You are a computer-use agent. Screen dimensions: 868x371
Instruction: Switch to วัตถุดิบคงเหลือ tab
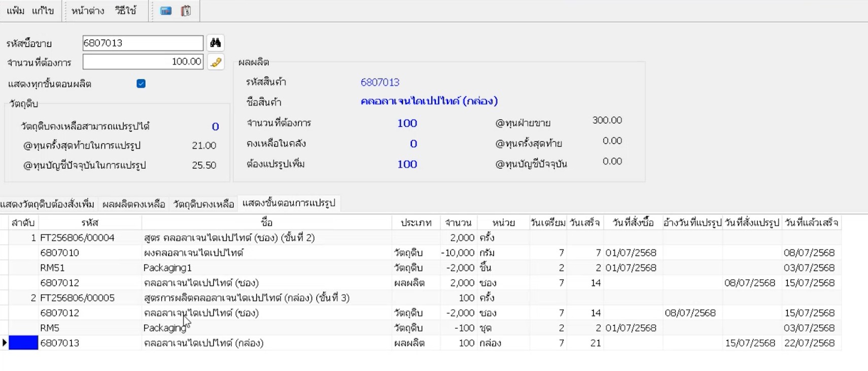click(203, 204)
